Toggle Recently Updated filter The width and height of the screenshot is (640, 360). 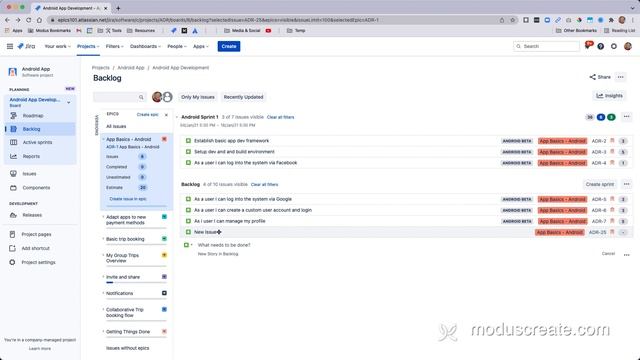click(243, 97)
